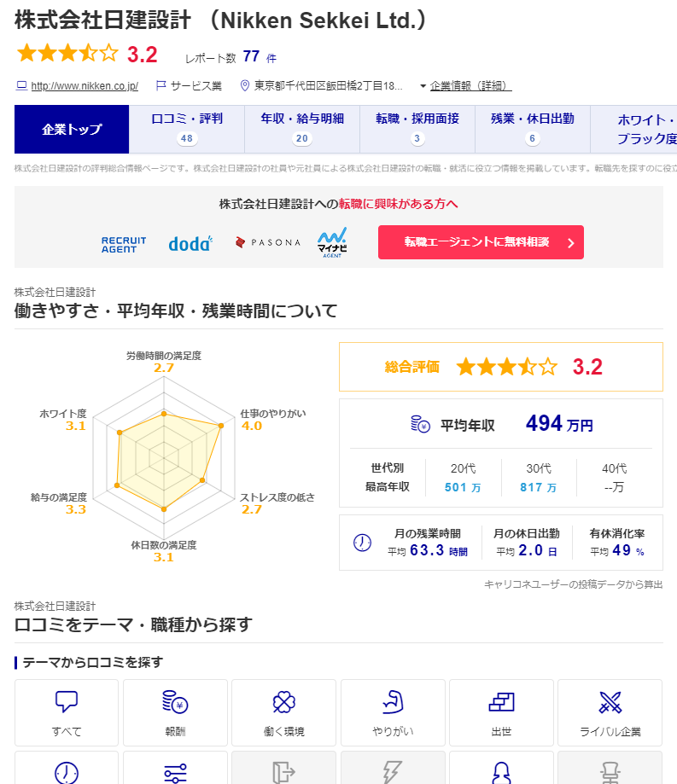The height and width of the screenshot is (784, 677).
Task: Click the マイナビ Agent logo
Action: [x=332, y=242]
